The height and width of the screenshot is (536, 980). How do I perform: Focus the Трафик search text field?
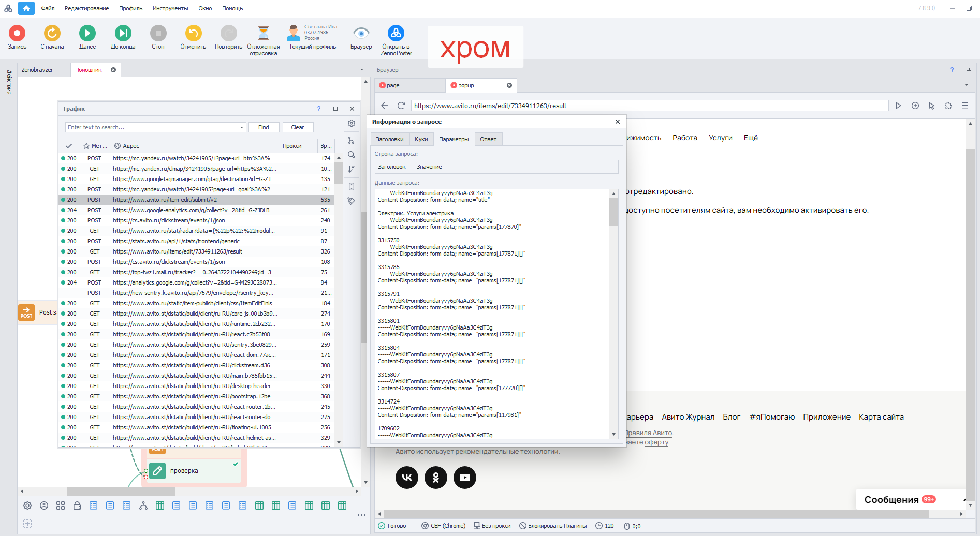[x=152, y=127]
